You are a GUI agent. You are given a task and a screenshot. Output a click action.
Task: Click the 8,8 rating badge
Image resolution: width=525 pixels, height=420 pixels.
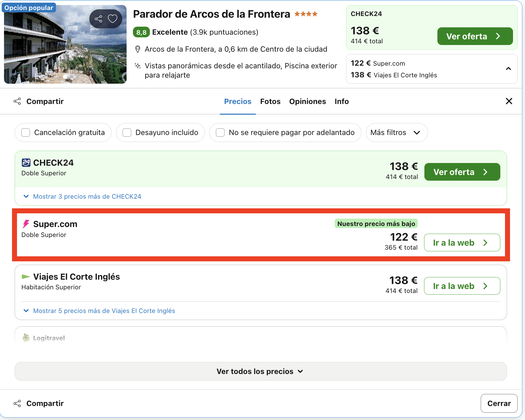(x=141, y=32)
